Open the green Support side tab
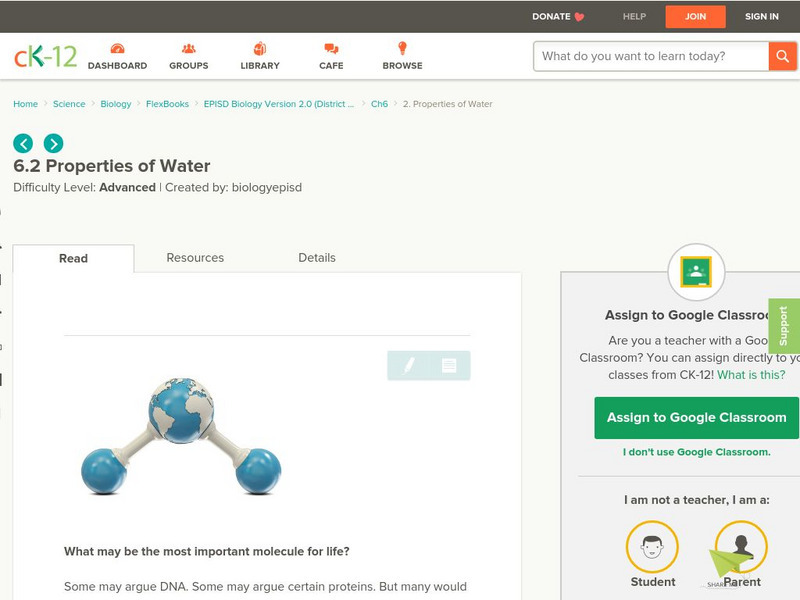800x600 pixels. point(784,326)
